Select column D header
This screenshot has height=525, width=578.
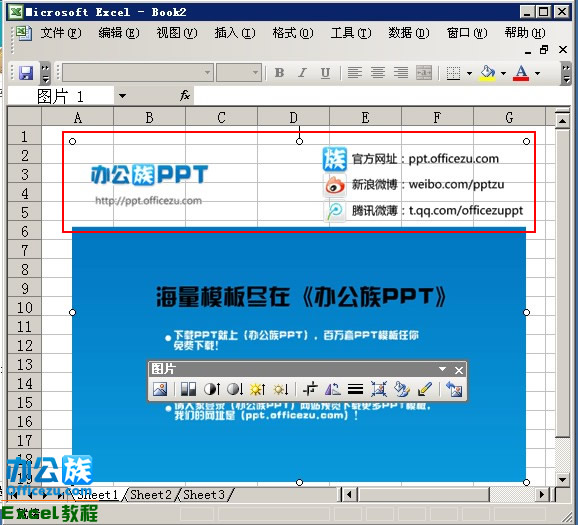[x=293, y=118]
